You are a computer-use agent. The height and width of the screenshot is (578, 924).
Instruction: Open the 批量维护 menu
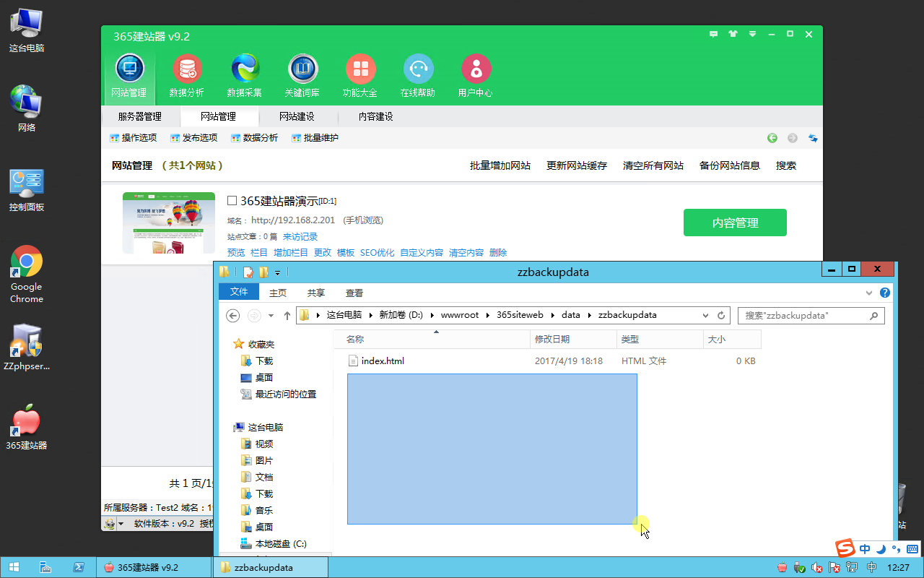coord(315,138)
